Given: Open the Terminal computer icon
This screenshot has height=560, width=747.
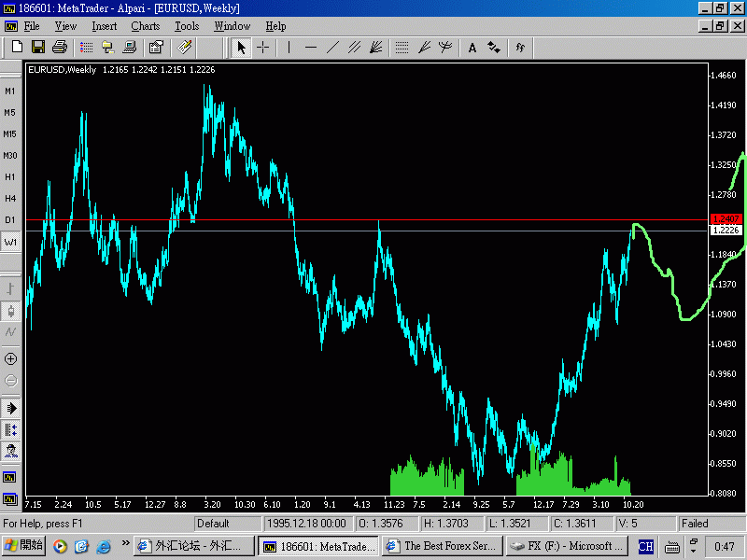Looking at the screenshot, I should point(130,48).
